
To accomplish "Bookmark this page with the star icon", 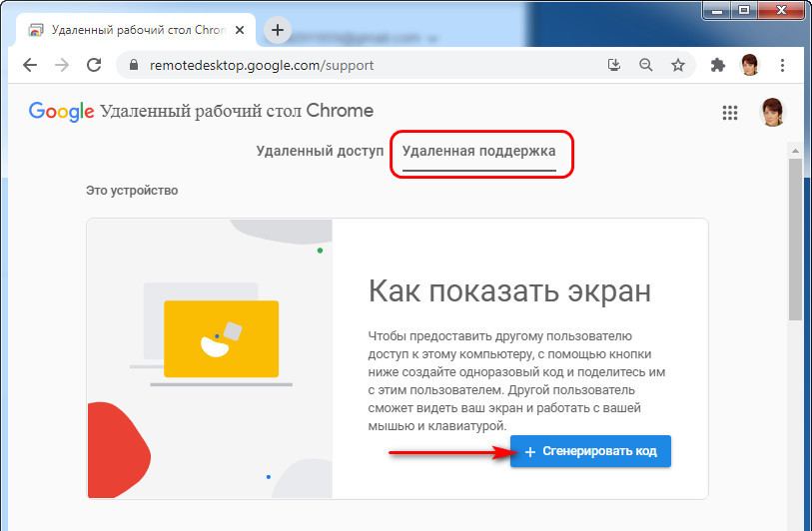I will (x=678, y=66).
